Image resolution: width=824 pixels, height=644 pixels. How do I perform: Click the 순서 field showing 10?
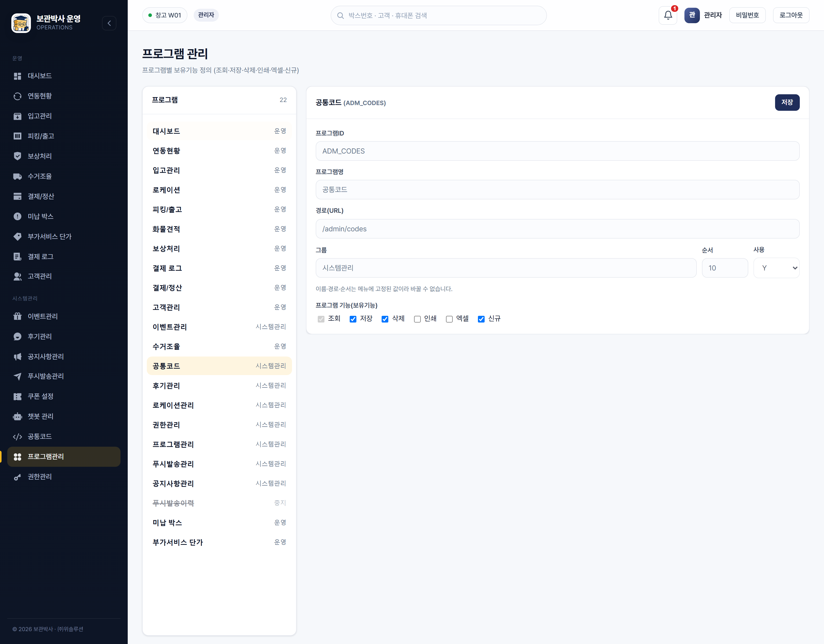(x=725, y=268)
